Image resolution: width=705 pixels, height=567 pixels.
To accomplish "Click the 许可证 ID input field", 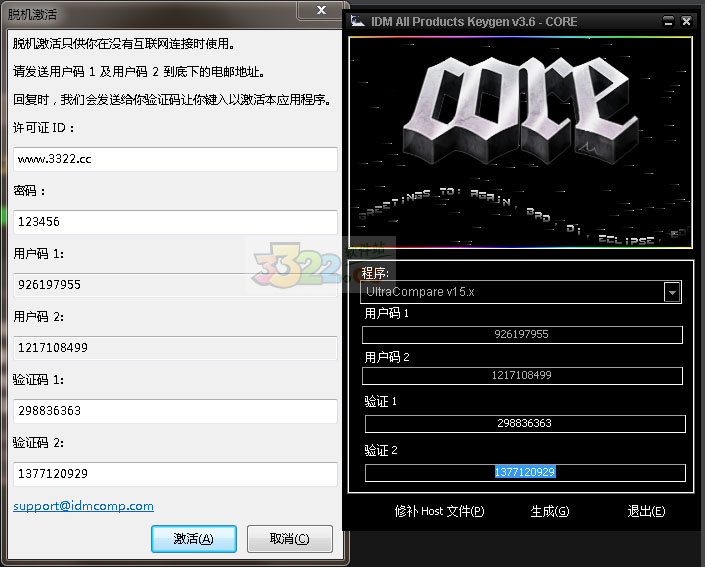I will [175, 159].
